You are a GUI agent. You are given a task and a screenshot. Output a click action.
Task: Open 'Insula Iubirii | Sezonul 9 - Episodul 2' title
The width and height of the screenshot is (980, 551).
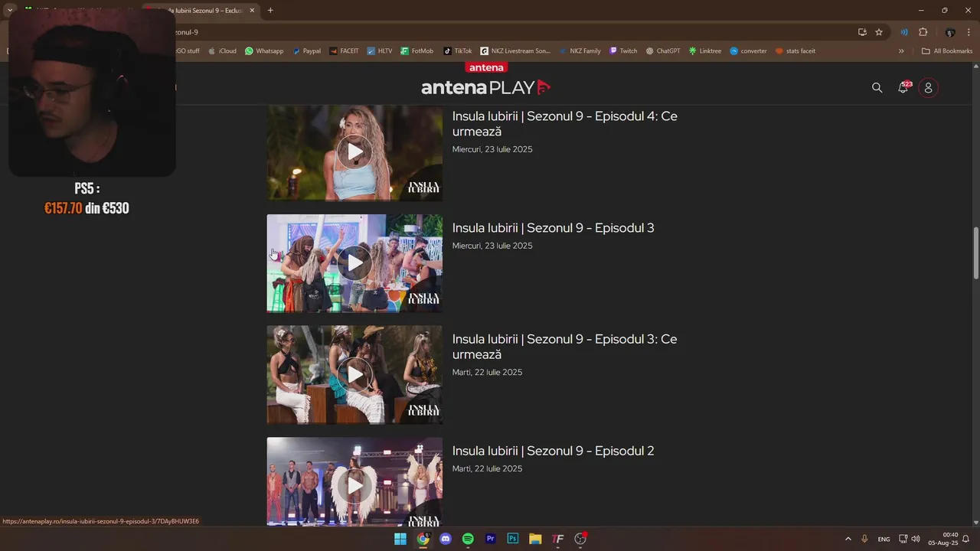coord(553,452)
